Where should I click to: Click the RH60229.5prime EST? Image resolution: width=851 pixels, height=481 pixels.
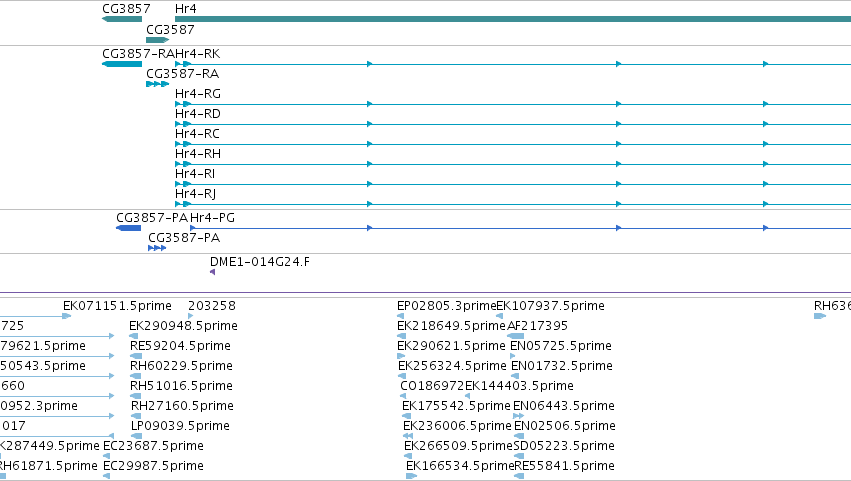(x=136, y=376)
